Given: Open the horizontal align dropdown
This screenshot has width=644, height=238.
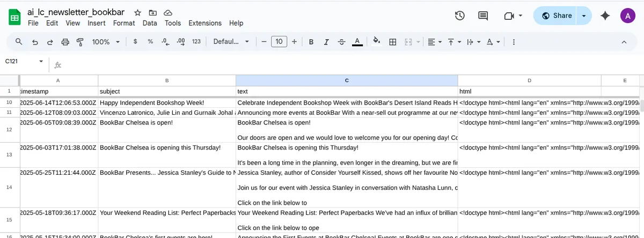Looking at the screenshot, I should [434, 42].
